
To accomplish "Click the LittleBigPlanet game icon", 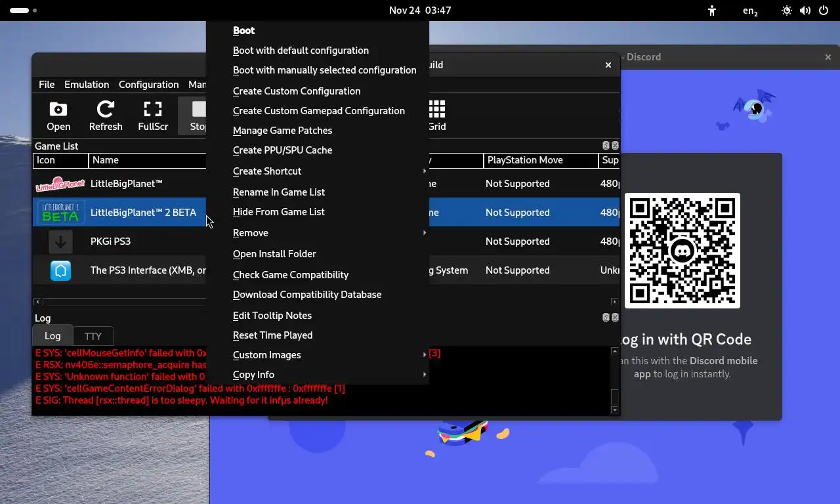I will point(60,184).
